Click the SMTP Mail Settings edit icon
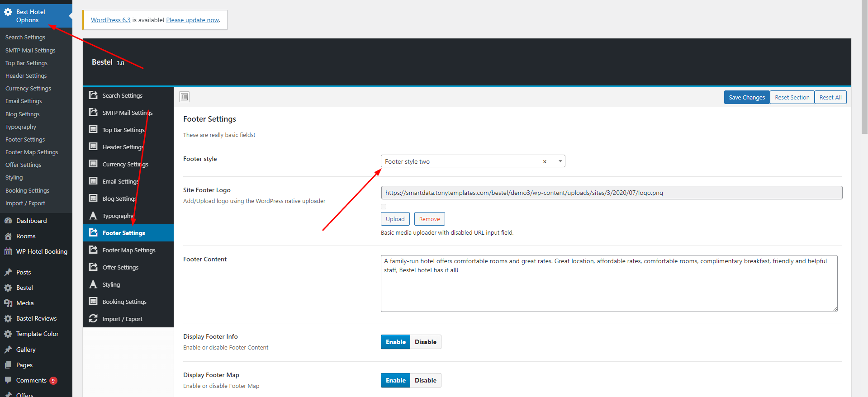The height and width of the screenshot is (397, 868). [x=93, y=112]
